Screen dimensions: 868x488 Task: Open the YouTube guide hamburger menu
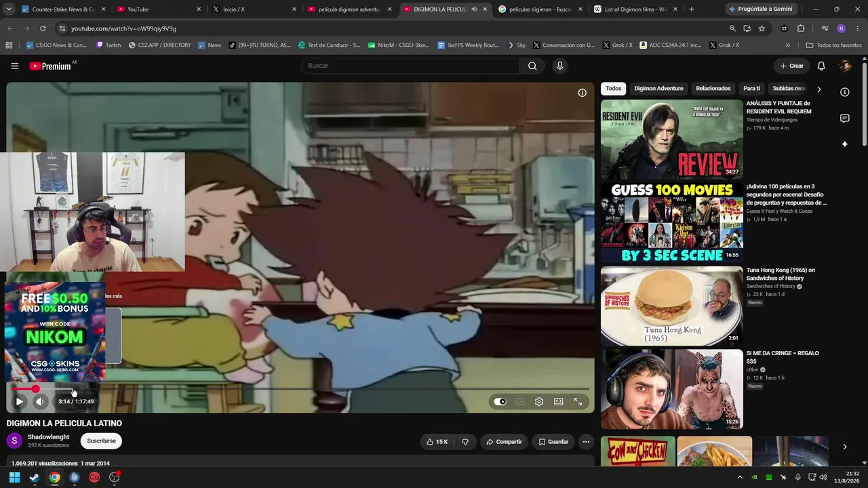tap(14, 66)
